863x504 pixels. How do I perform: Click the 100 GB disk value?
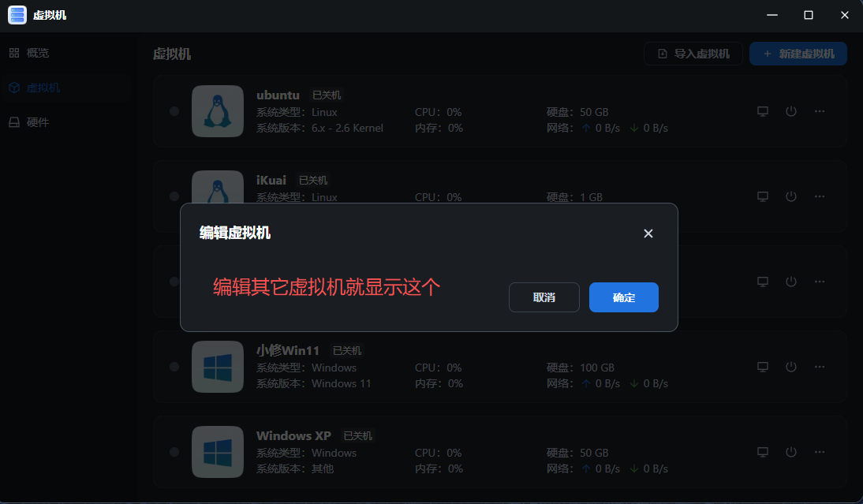pyautogui.click(x=596, y=368)
